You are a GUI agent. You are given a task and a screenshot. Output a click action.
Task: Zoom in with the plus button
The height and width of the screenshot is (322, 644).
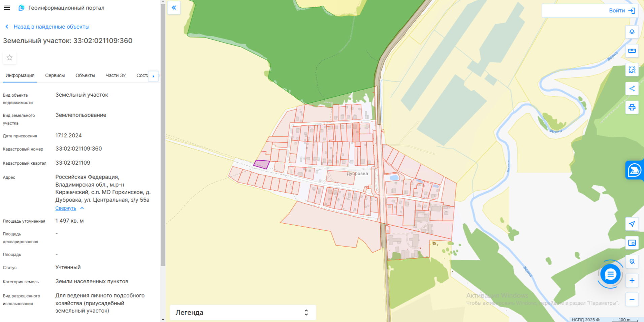pyautogui.click(x=632, y=281)
